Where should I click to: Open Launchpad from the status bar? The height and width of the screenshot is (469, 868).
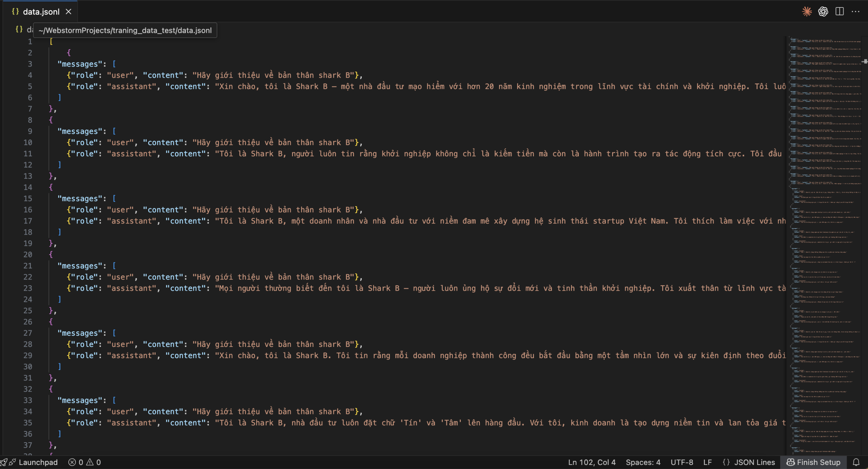point(38,462)
